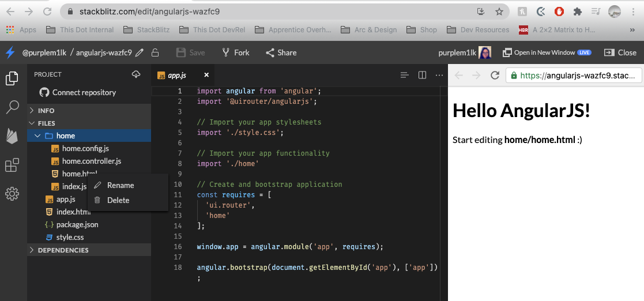Open the Search panel icon in sidebar

pyautogui.click(x=12, y=107)
